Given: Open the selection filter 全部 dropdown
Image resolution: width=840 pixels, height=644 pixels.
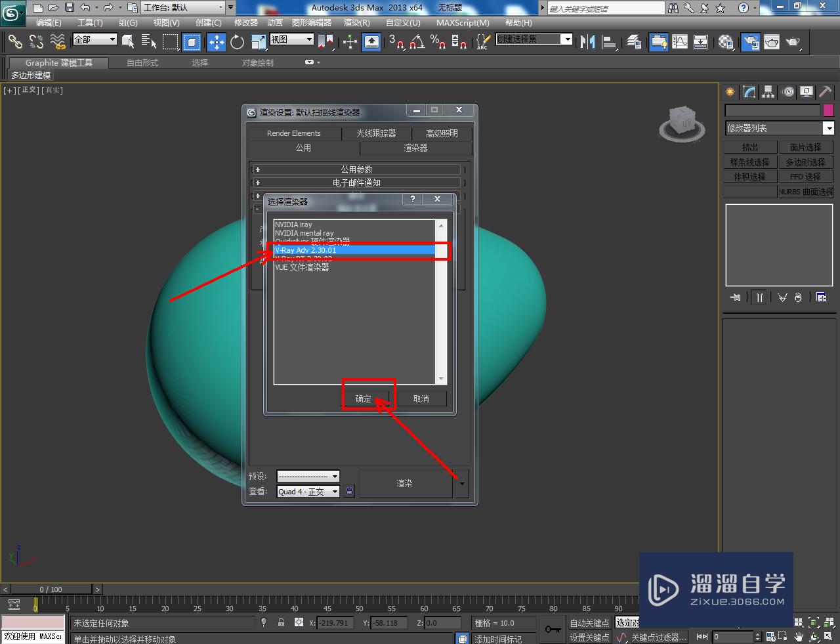Looking at the screenshot, I should [x=94, y=39].
